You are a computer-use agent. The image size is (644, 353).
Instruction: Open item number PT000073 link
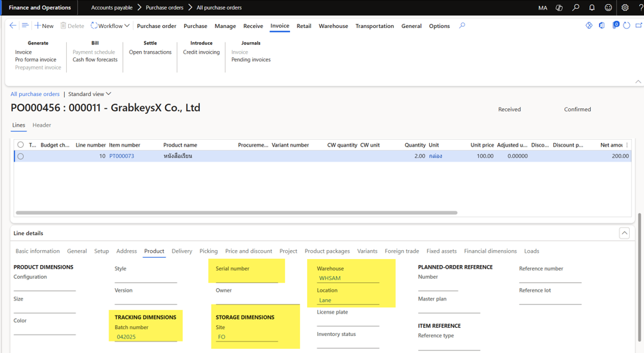pos(121,156)
